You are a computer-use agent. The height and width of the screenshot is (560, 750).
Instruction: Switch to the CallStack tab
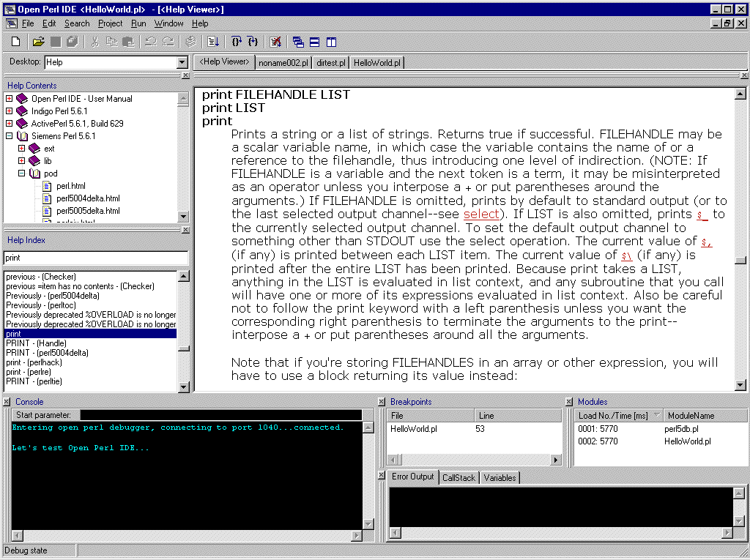(x=458, y=477)
